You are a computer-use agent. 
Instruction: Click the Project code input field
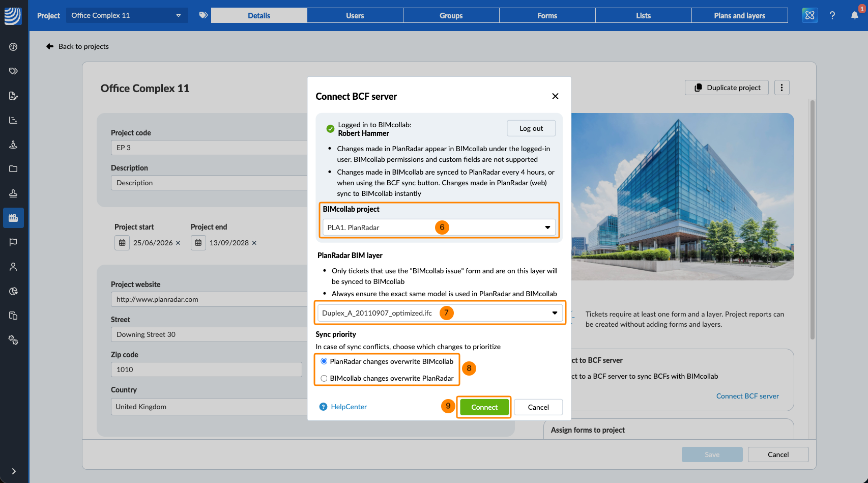click(209, 148)
